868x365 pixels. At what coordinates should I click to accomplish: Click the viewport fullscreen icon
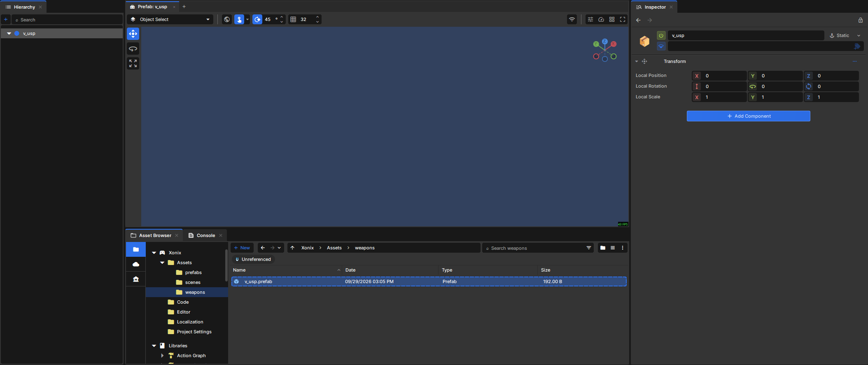[x=623, y=19]
